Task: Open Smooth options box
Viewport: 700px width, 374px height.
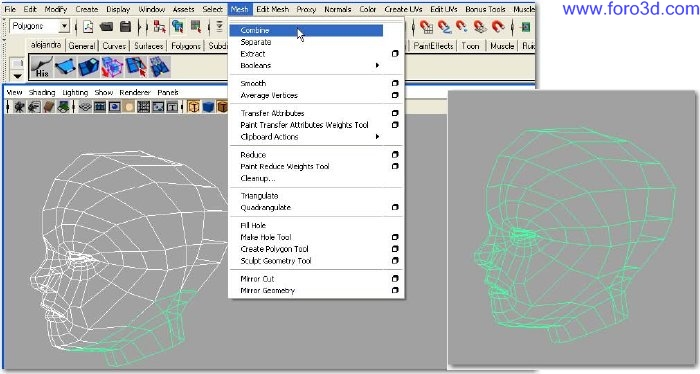Action: (x=395, y=83)
